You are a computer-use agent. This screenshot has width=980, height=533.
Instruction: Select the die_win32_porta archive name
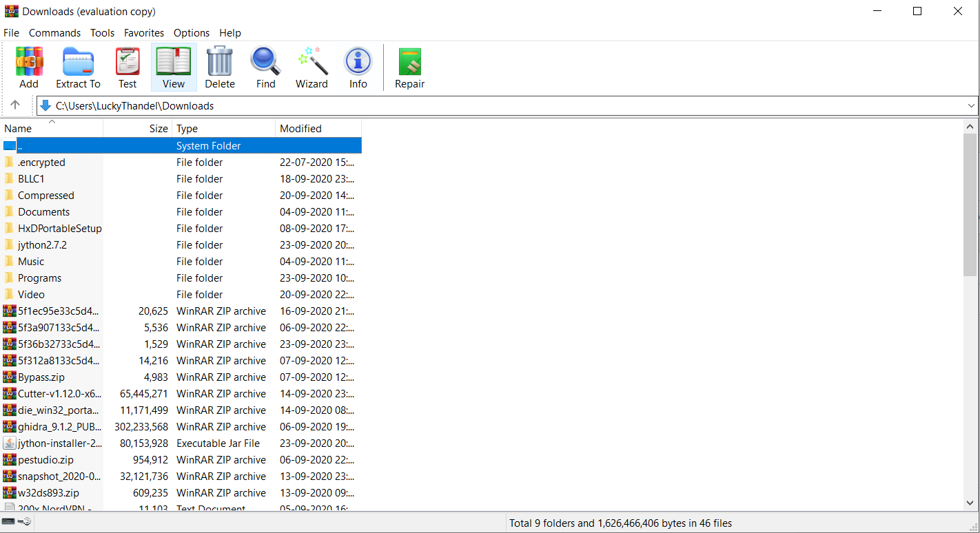[x=59, y=410]
